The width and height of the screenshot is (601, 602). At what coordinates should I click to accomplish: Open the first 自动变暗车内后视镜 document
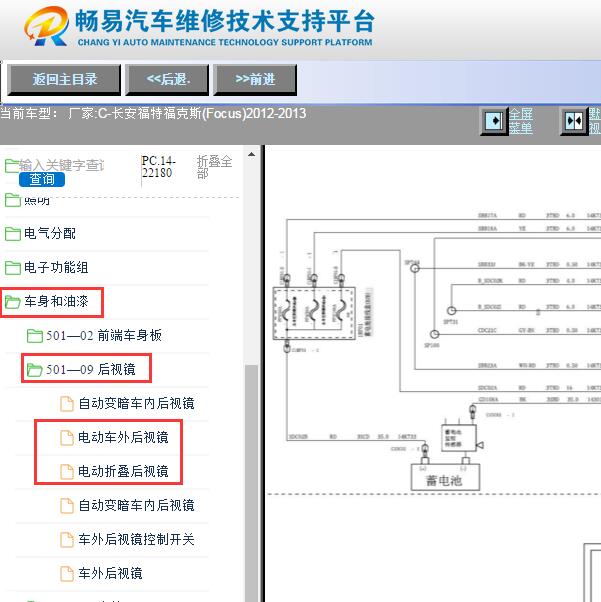[x=136, y=404]
